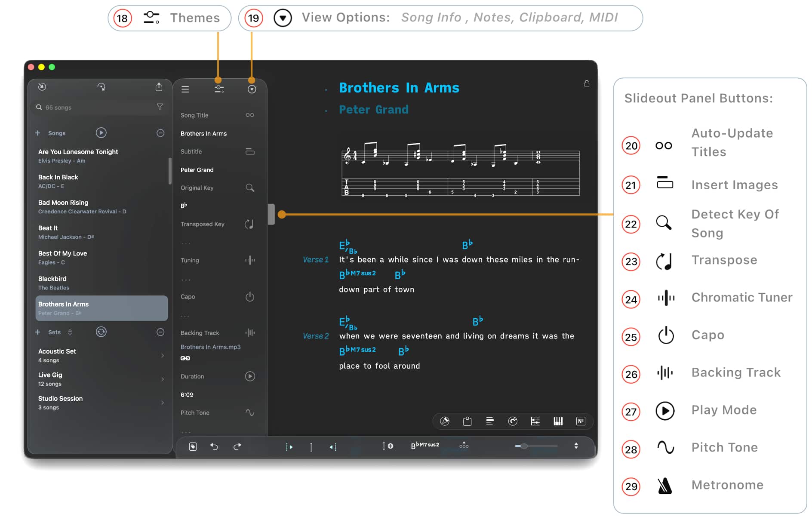Open the B♭M7sus2 chord selector in bottom toolbar
This screenshot has height=526, width=812.
pyautogui.click(x=425, y=446)
